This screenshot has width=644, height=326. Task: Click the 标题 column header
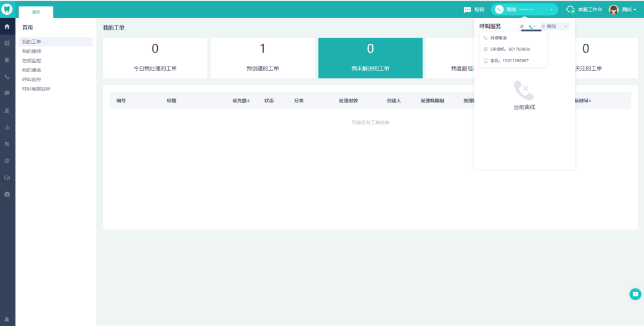click(x=172, y=100)
